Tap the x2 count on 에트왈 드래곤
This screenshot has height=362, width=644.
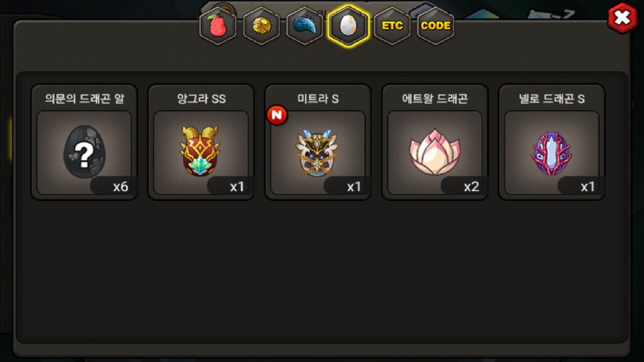click(x=471, y=187)
